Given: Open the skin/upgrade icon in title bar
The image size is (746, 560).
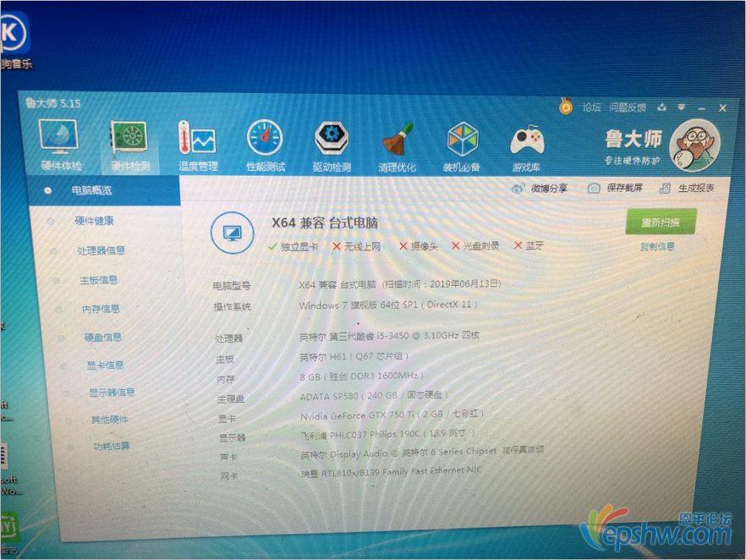Looking at the screenshot, I should click(x=661, y=107).
